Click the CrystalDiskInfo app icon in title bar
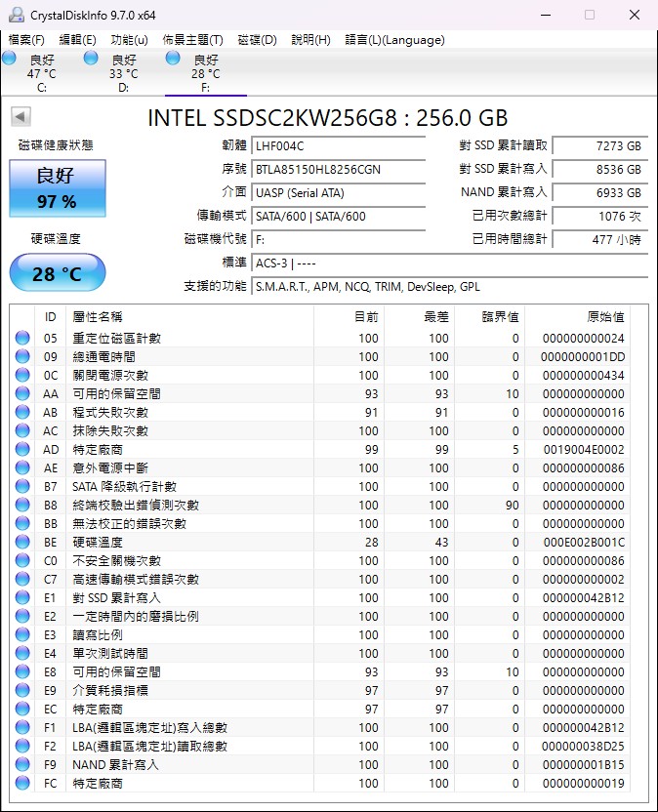The image size is (658, 812). point(16,15)
